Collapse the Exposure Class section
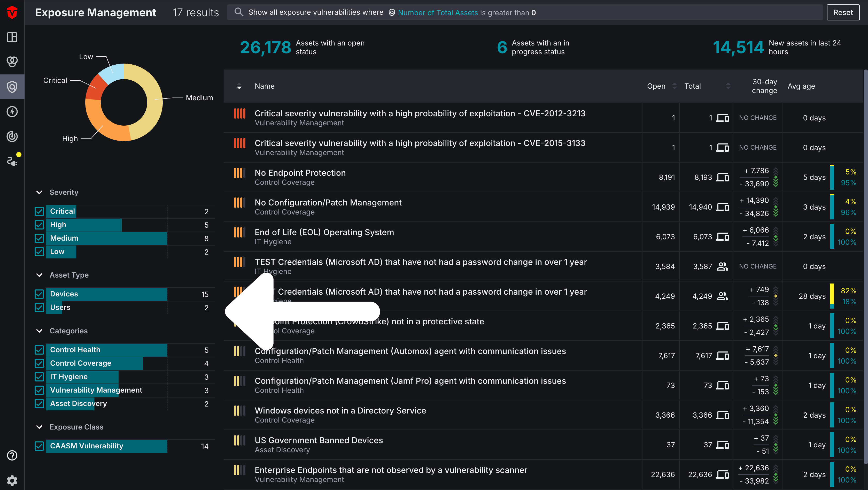The image size is (868, 490). point(39,427)
